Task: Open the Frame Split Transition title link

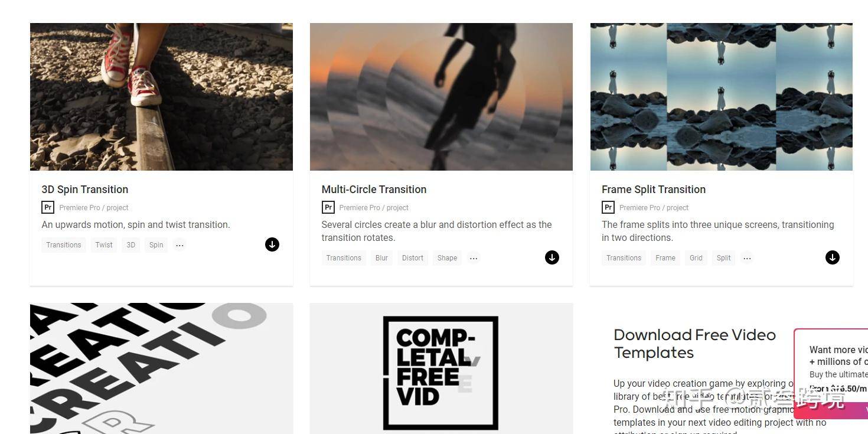Action: [654, 190]
